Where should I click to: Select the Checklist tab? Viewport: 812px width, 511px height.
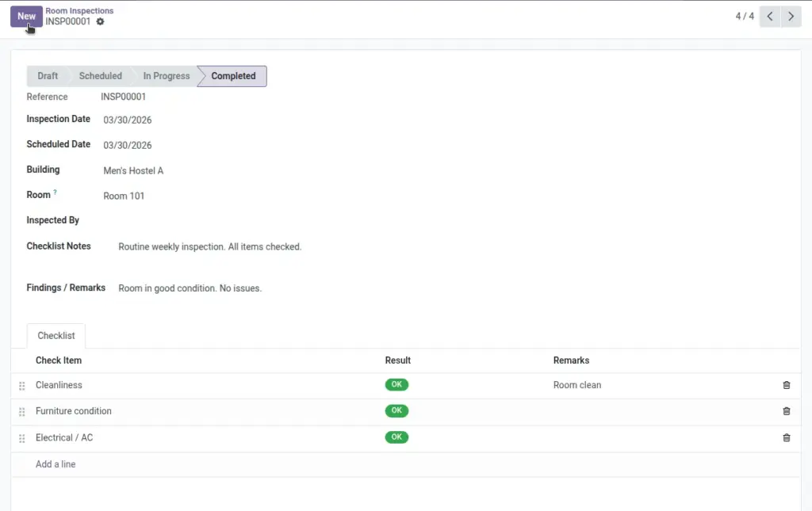pos(56,336)
